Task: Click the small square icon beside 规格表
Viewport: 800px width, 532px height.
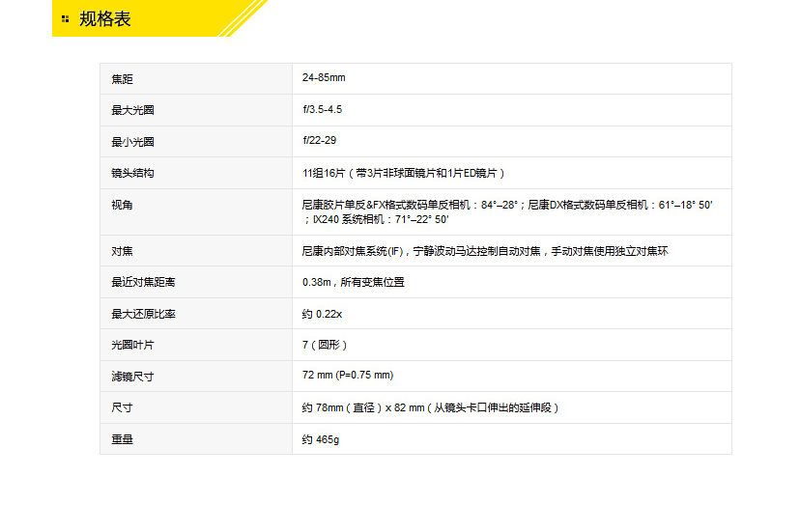Action: [65, 19]
